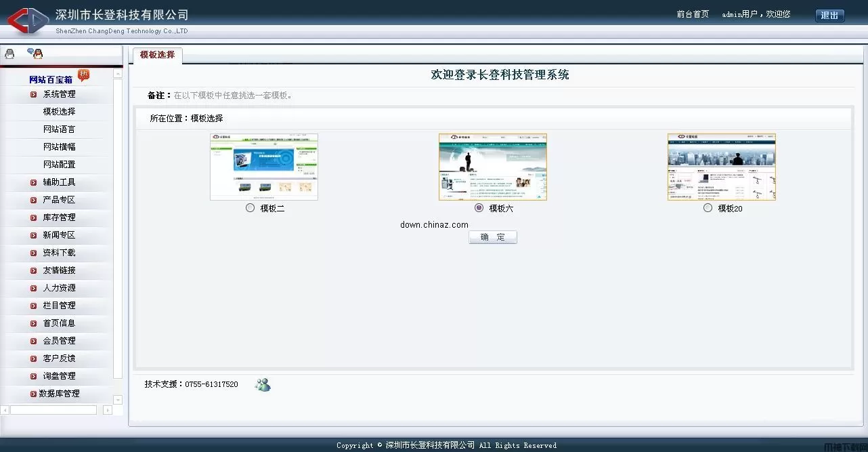
Task: Click the 网站百宝箱 heading link
Action: (51, 80)
